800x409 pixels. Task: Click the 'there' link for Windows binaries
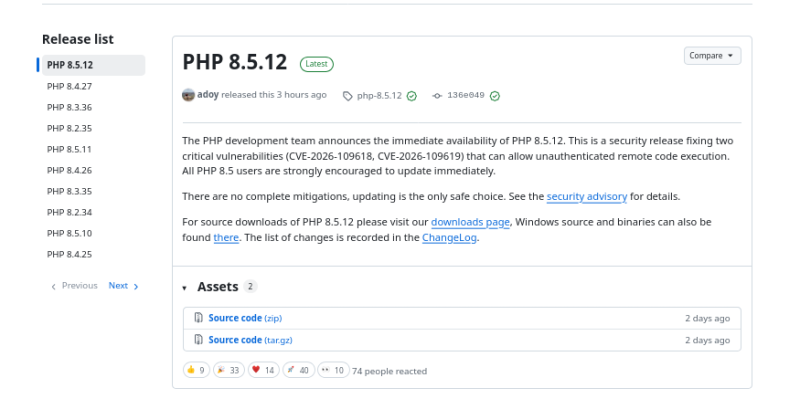[226, 238]
